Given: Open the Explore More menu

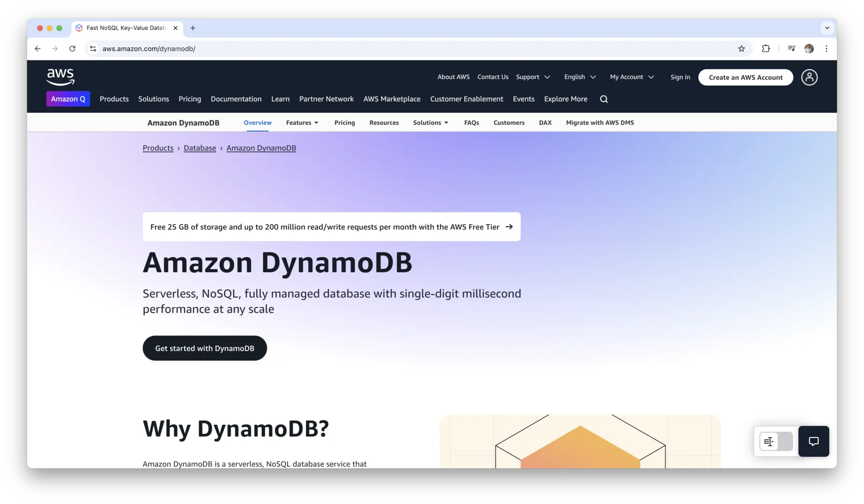Looking at the screenshot, I should 566,99.
